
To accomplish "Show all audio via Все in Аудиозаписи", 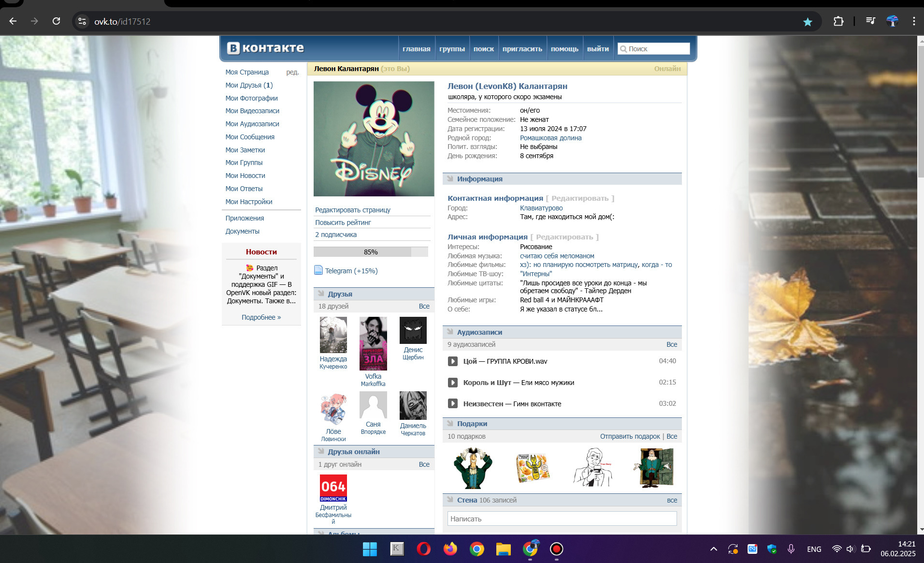I will (672, 344).
